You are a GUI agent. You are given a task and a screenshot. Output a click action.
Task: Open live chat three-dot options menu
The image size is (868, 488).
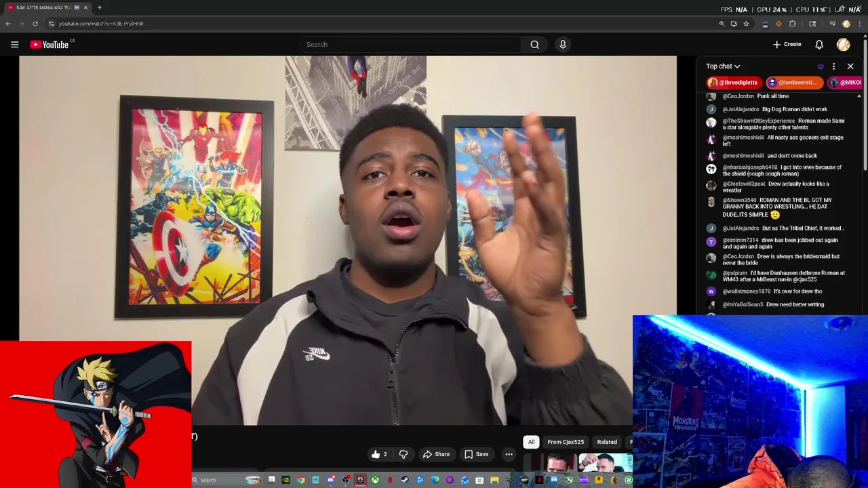click(834, 66)
